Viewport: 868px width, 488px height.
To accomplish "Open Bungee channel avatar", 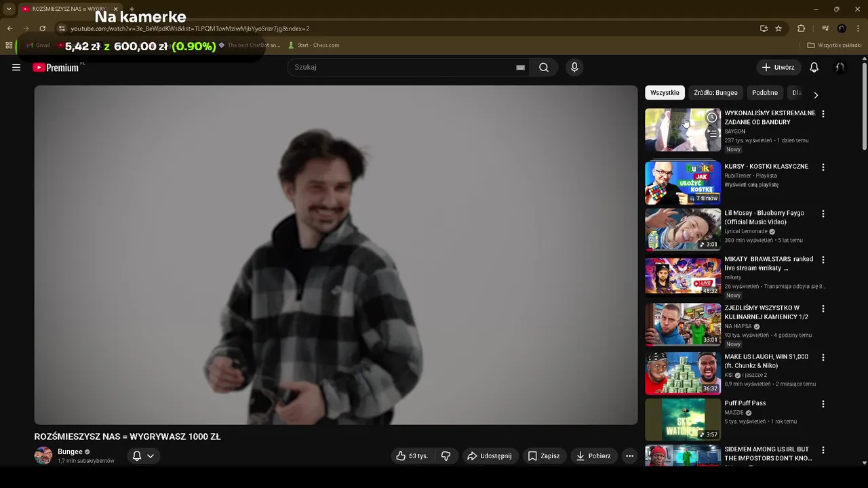I will click(x=43, y=455).
